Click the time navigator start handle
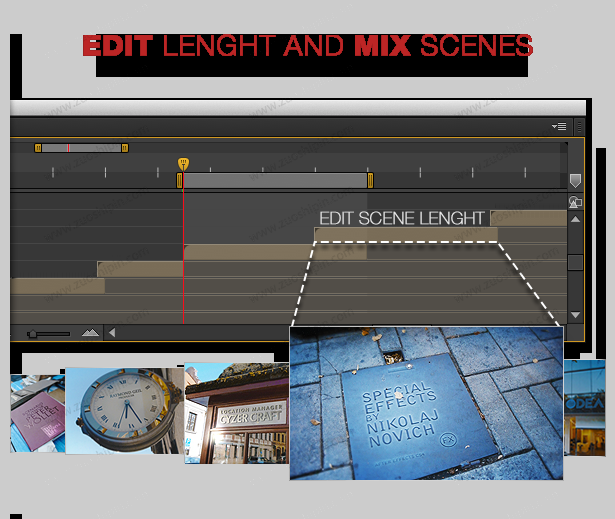 coord(38,148)
